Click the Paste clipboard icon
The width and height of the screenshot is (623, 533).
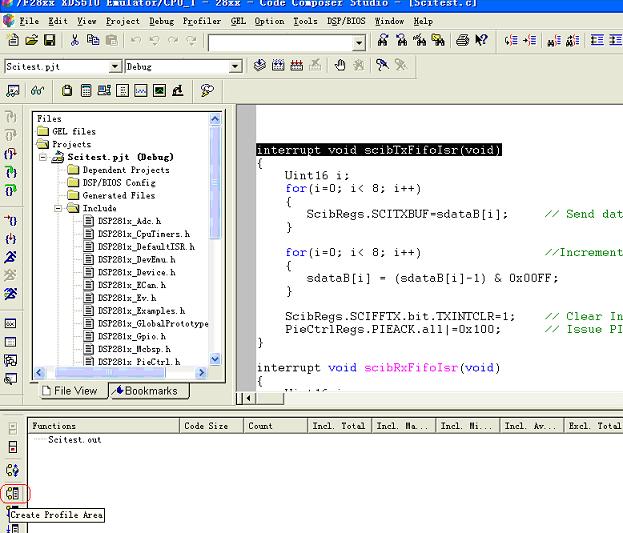[x=111, y=41]
